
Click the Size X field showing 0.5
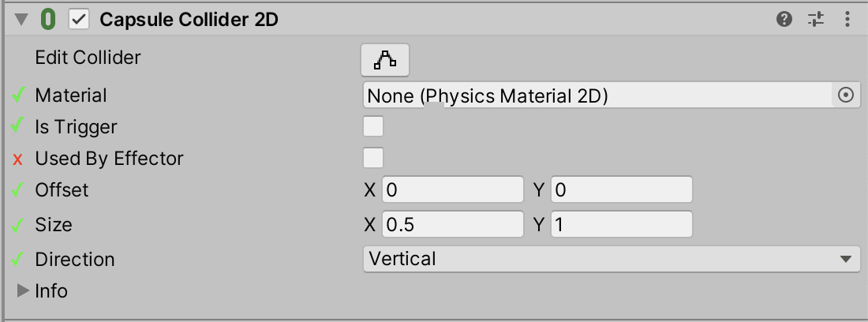(453, 225)
